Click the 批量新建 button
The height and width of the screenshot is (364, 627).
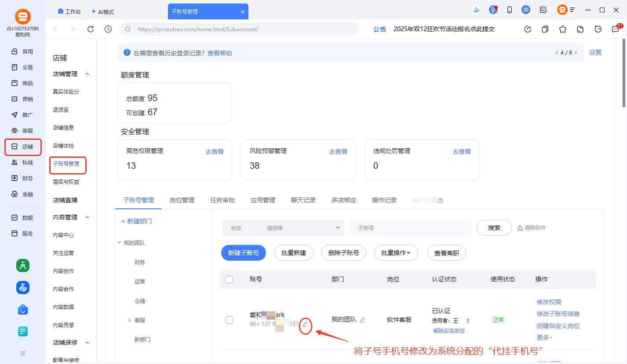294,253
